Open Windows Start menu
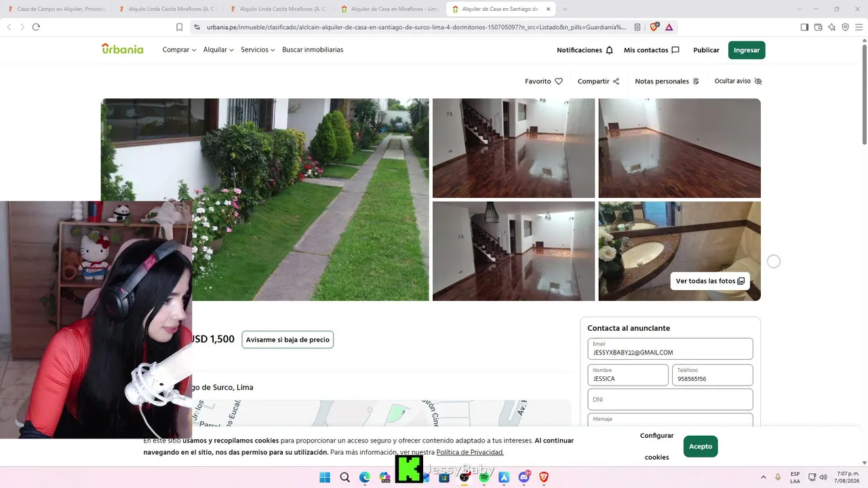The width and height of the screenshot is (868, 488). point(325,477)
